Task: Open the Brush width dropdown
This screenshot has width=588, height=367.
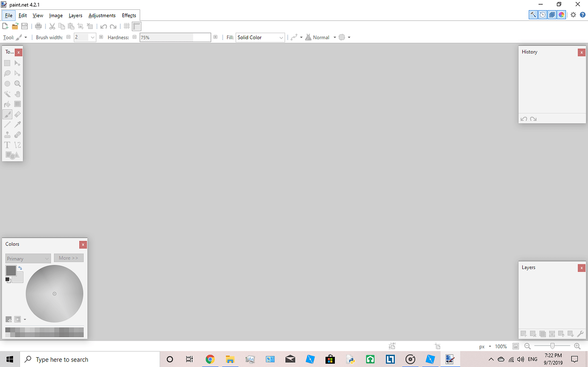Action: click(92, 37)
